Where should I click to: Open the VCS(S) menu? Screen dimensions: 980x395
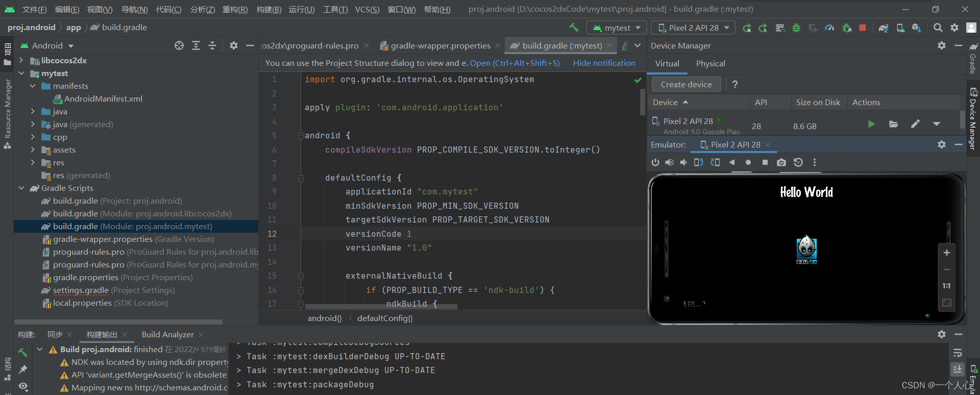pyautogui.click(x=367, y=9)
